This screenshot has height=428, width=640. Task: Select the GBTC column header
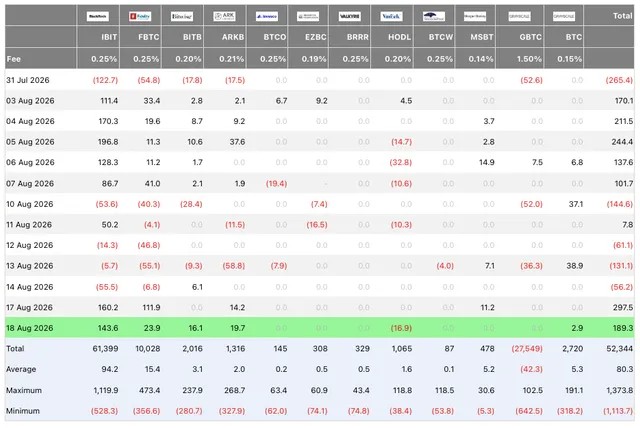pyautogui.click(x=531, y=37)
